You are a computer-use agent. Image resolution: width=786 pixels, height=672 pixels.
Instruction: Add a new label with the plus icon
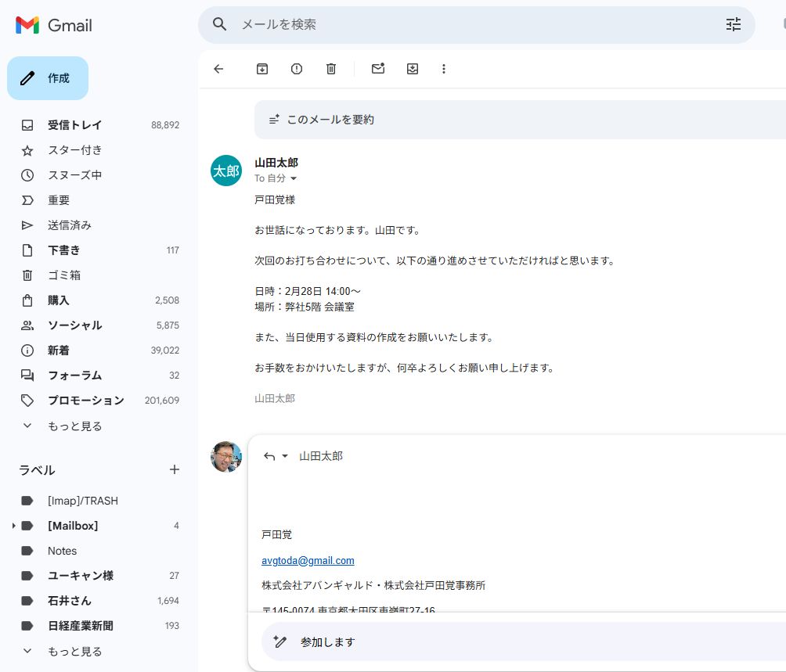click(174, 469)
